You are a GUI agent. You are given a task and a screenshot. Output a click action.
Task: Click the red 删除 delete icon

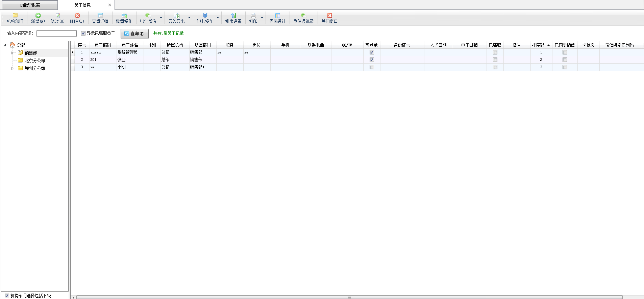(x=77, y=16)
